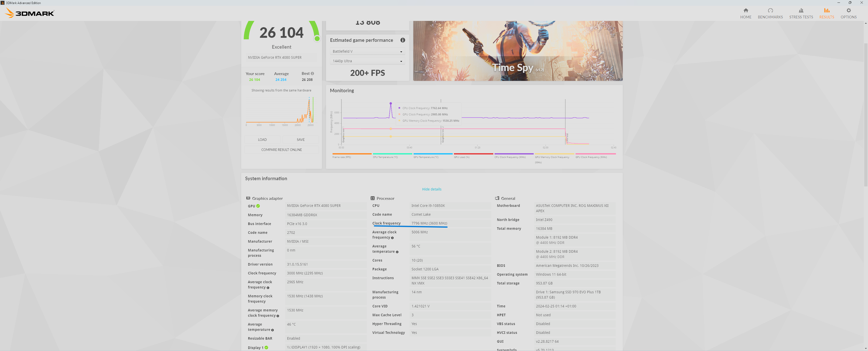Switch to the Results tab

click(x=826, y=13)
